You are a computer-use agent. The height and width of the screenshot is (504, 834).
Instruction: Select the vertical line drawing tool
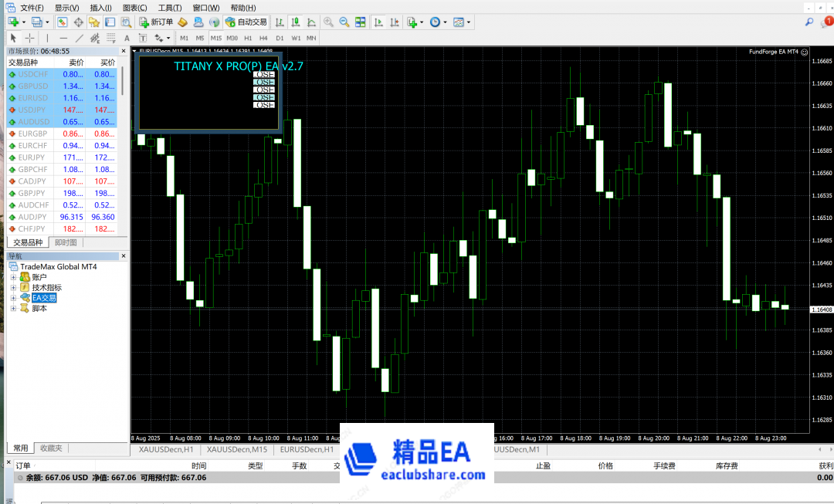click(x=47, y=38)
